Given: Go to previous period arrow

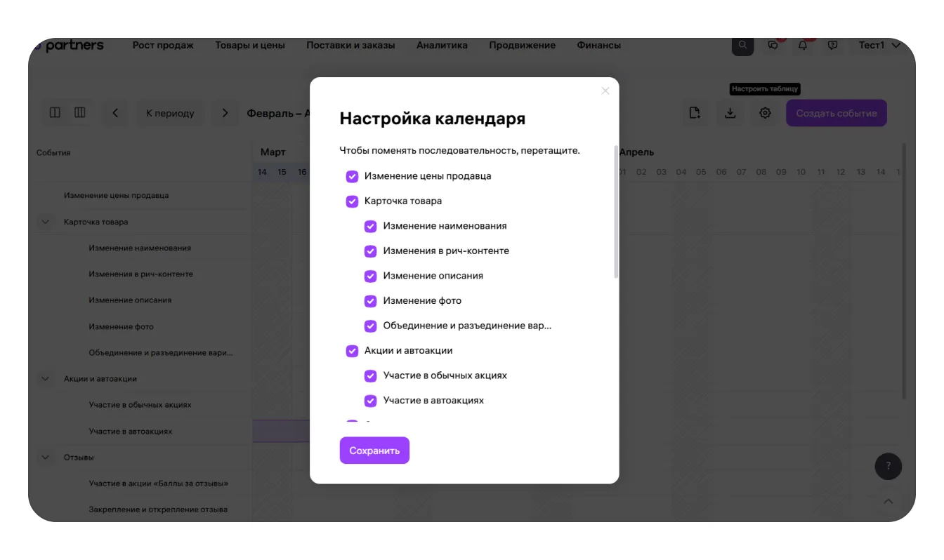Looking at the screenshot, I should pos(115,113).
